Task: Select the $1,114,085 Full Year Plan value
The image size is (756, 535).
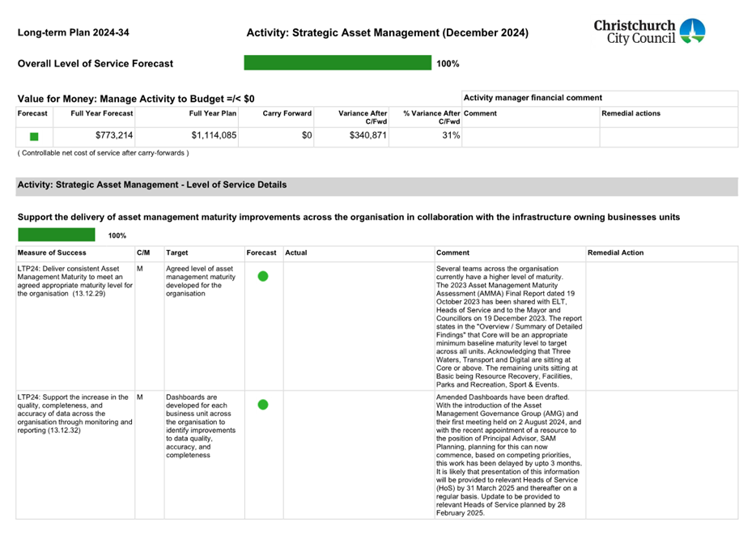Action: coord(214,136)
